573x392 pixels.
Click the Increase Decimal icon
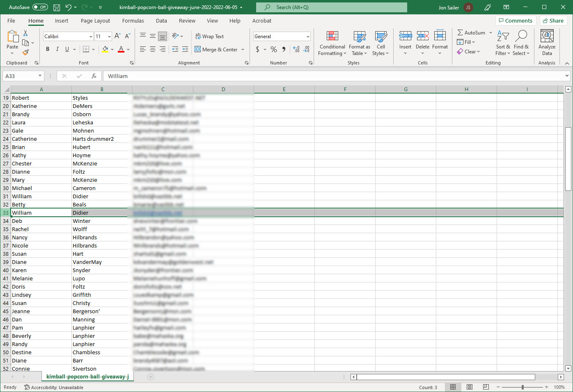[x=296, y=49]
